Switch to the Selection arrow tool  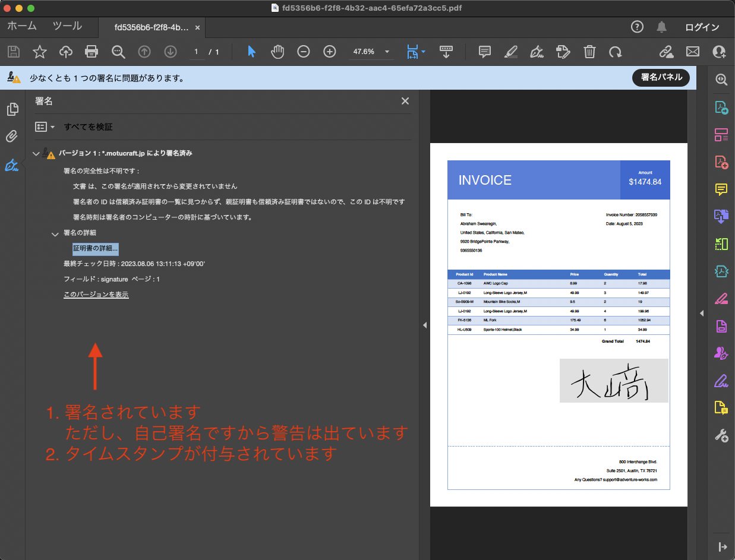click(x=251, y=52)
